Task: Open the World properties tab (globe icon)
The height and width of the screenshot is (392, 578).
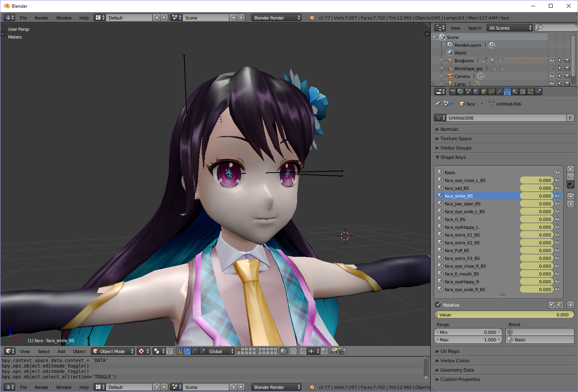Action: (476, 92)
